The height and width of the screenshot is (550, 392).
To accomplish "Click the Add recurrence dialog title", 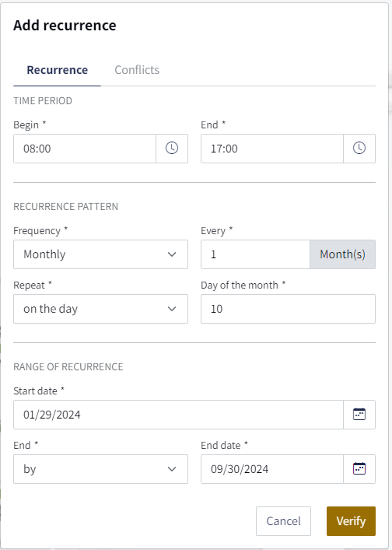I will tap(65, 25).
